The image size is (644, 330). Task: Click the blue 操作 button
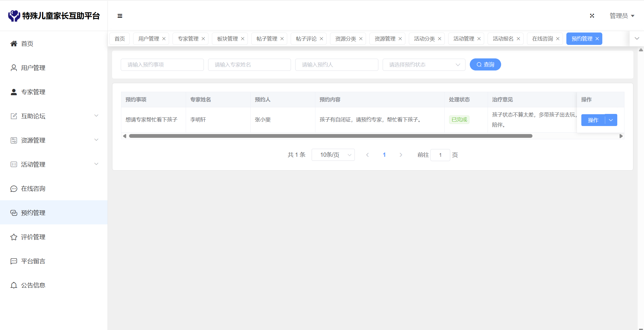(593, 120)
